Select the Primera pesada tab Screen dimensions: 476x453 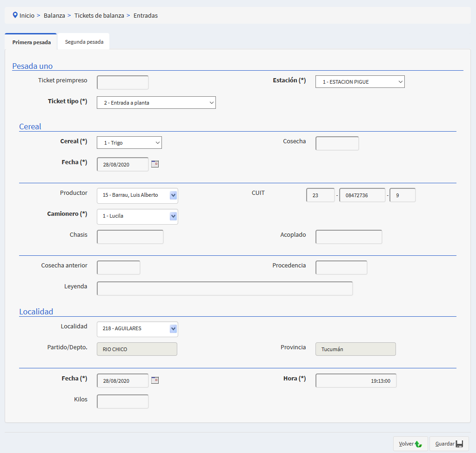coord(31,42)
